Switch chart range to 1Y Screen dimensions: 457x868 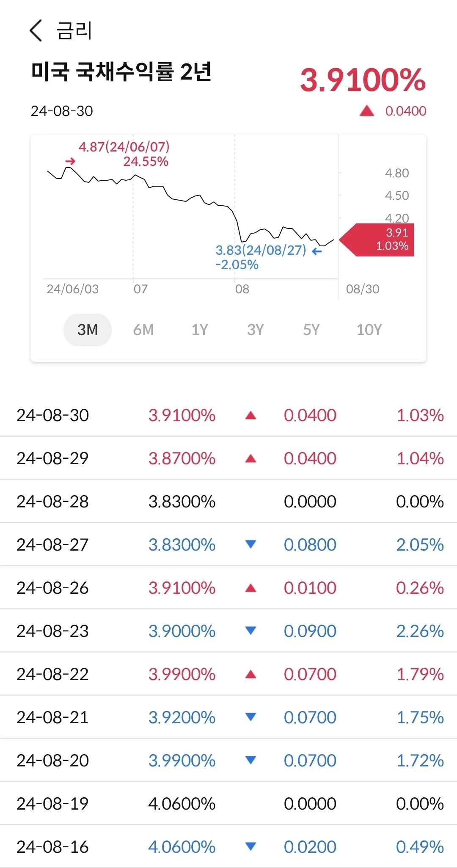(x=200, y=330)
